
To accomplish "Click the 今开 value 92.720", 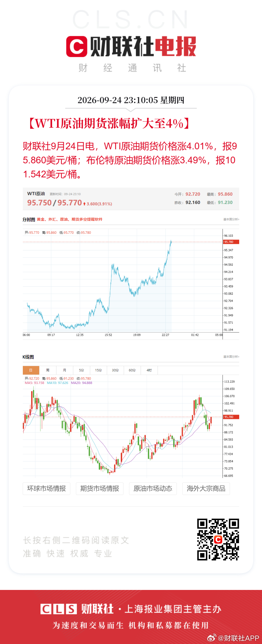I will click(x=193, y=194).
